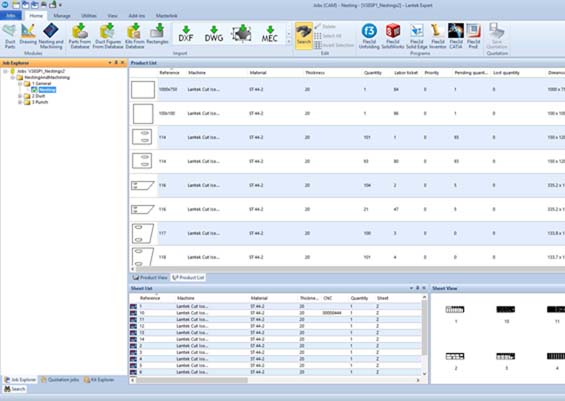Open Flex3d CATIA program

tap(456, 36)
